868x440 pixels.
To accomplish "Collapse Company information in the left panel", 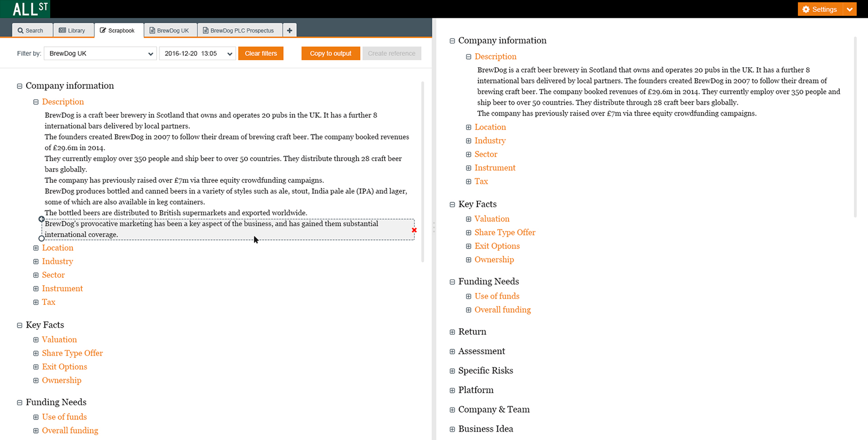I will click(20, 86).
